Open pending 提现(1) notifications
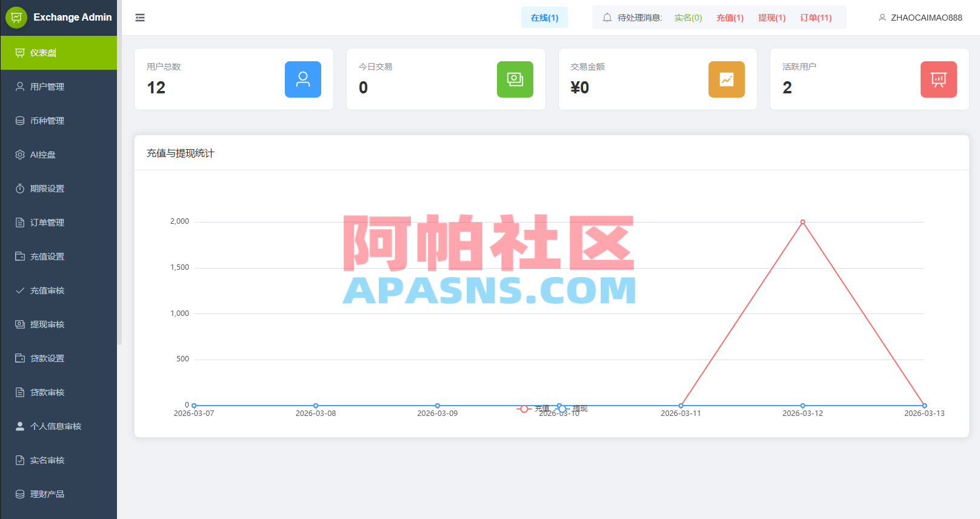The height and width of the screenshot is (519, 980). click(x=772, y=18)
